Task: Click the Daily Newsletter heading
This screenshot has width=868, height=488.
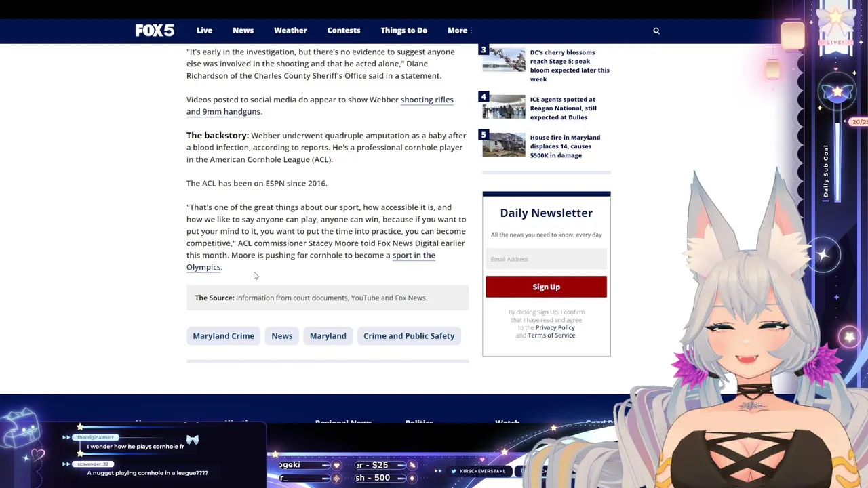Action: (x=546, y=213)
